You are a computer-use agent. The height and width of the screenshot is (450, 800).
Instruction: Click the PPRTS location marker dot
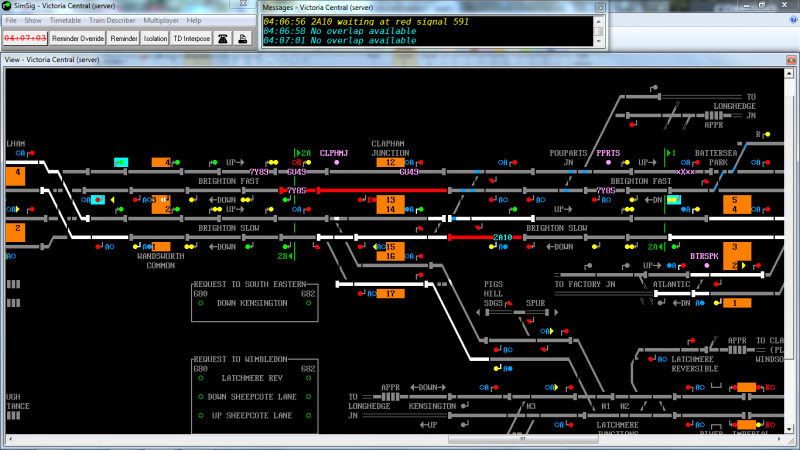[608, 162]
